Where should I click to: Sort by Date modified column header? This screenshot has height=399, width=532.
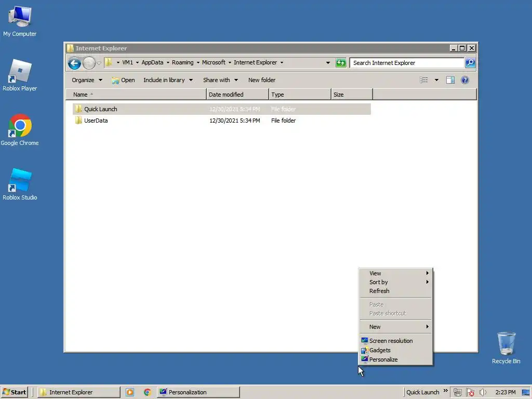[x=237, y=95]
